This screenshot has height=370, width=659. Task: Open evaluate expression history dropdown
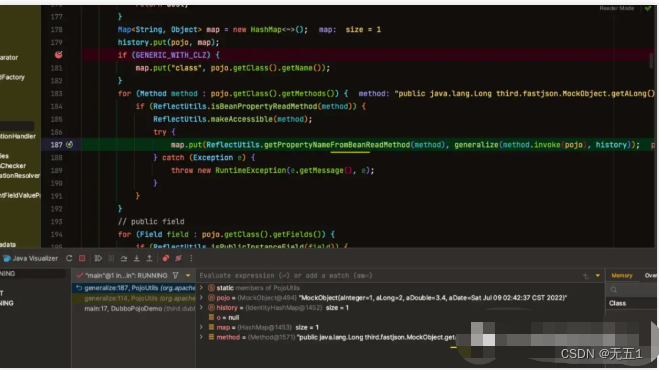point(598,276)
